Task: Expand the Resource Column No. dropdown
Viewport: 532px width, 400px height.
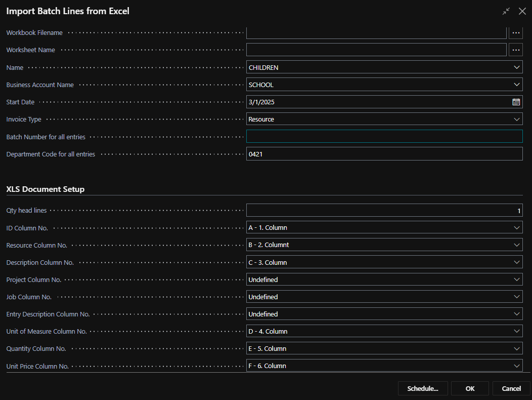Action: pyautogui.click(x=516, y=245)
